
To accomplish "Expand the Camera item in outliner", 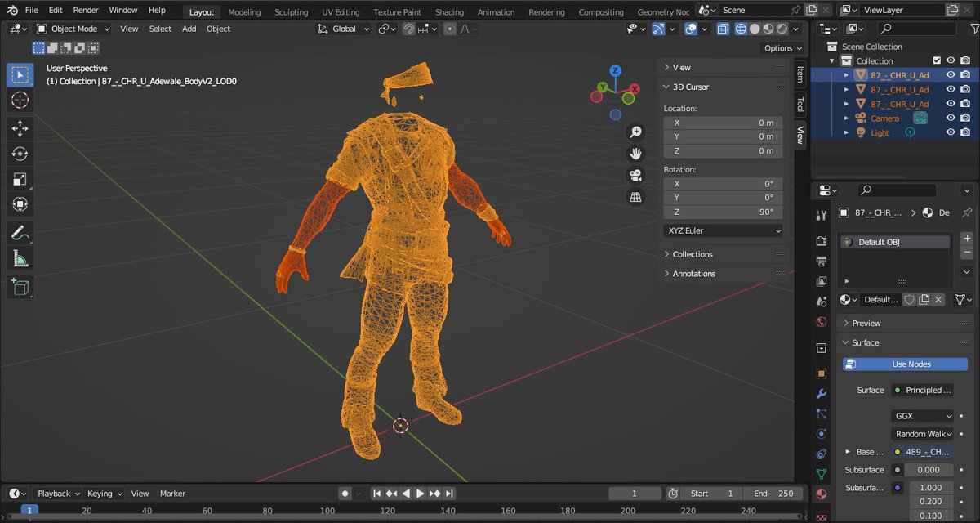I will pyautogui.click(x=846, y=118).
